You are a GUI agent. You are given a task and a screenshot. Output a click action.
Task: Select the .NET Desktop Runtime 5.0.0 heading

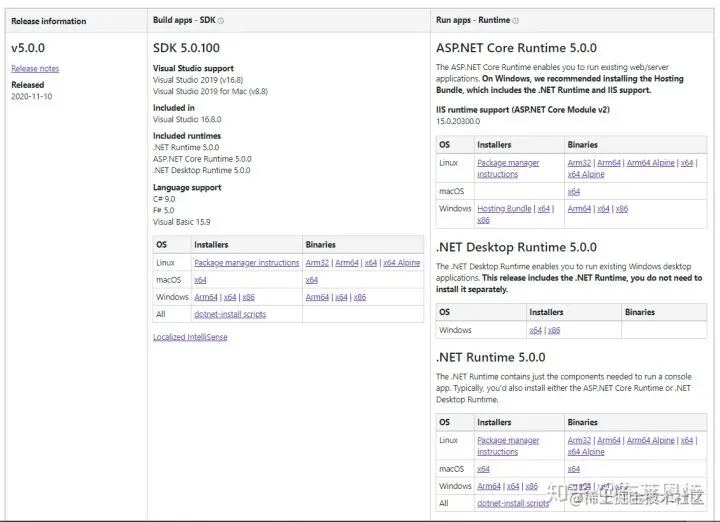pos(516,247)
